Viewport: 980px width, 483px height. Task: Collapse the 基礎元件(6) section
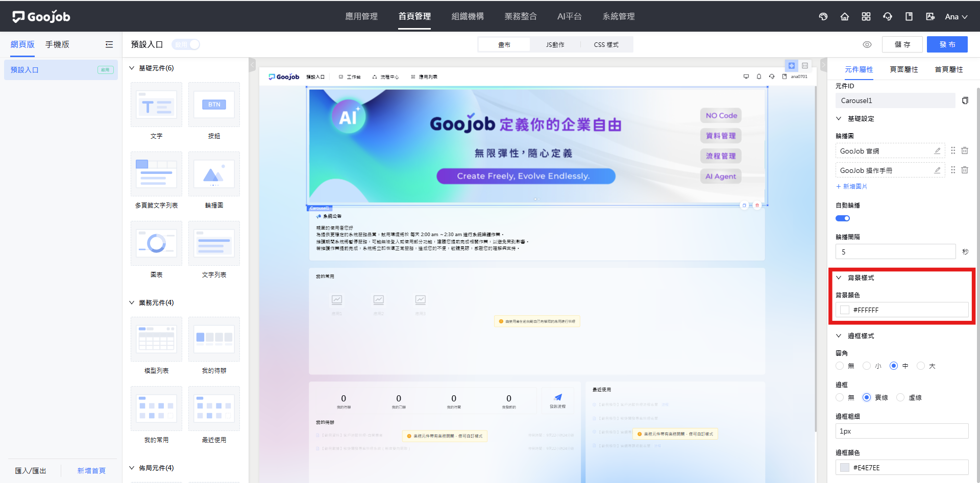(132, 68)
